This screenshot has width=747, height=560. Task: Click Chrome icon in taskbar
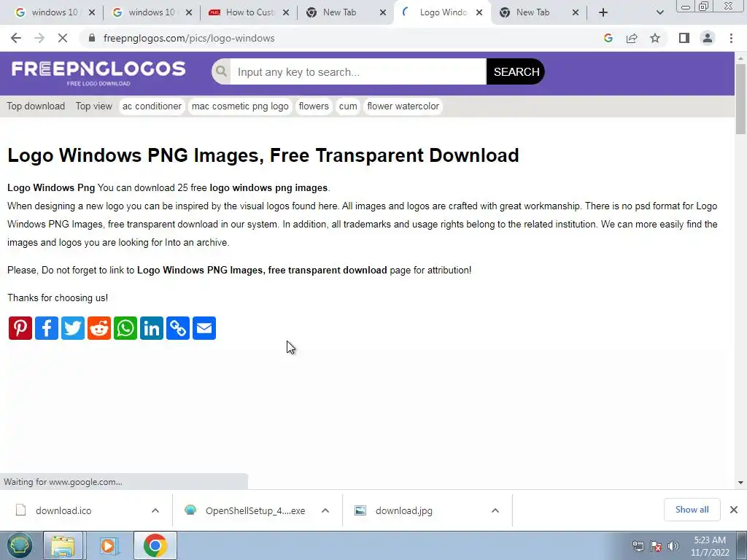click(155, 545)
